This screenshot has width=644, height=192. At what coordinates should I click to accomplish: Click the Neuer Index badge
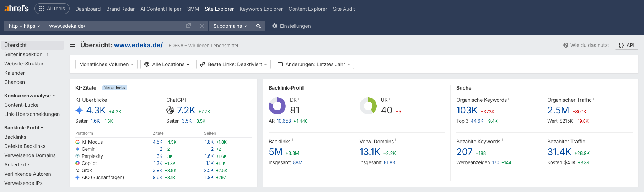tap(115, 88)
